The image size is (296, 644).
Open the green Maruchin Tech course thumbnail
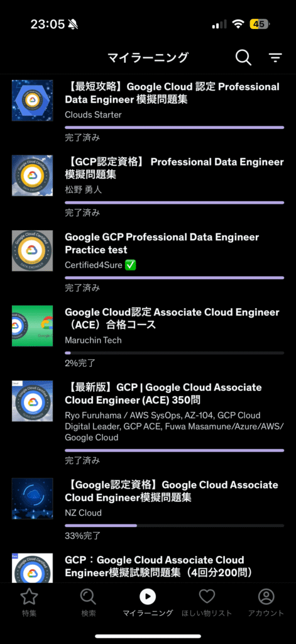pyautogui.click(x=33, y=326)
